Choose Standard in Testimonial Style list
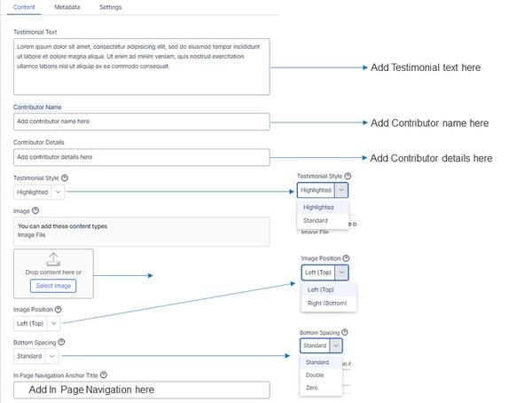 [315, 220]
